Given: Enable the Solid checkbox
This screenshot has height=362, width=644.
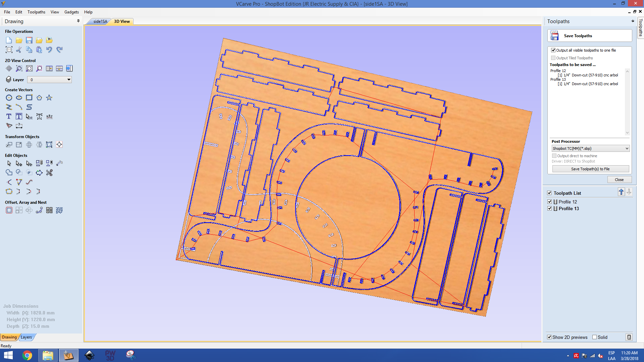Looking at the screenshot, I should tap(594, 337).
